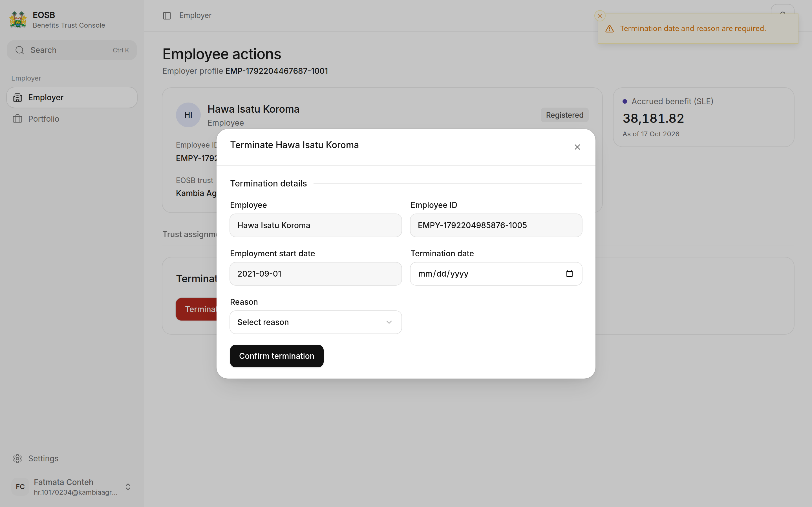This screenshot has height=507, width=812.
Task: Click the warning triangle icon
Action: pos(609,29)
